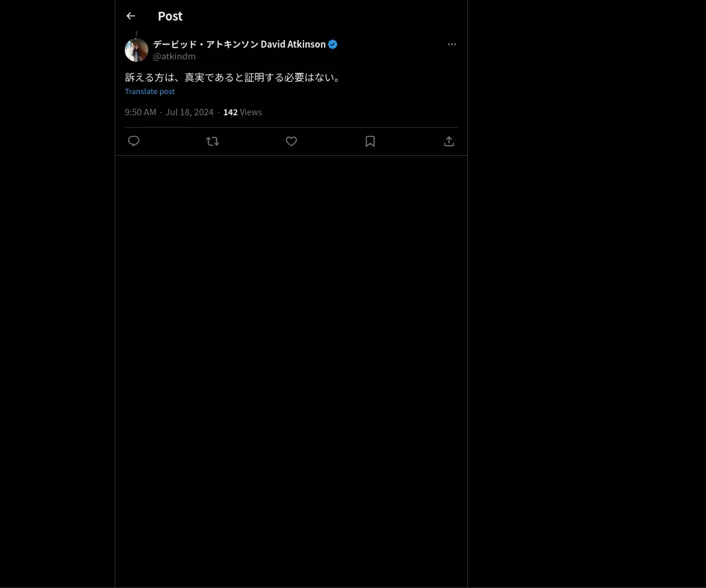Click the デービッド・アトキンソン display name
This screenshot has height=588, width=706.
pos(206,44)
